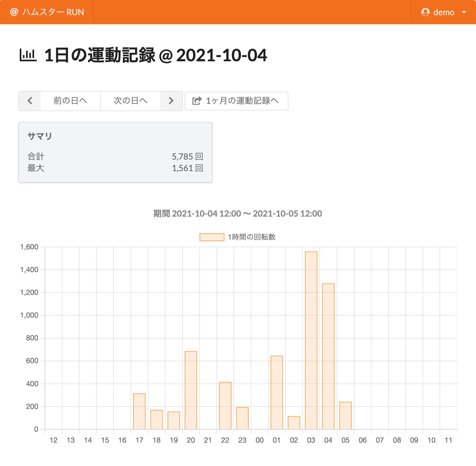Click the bar chart icon beside title
Image resolution: width=476 pixels, height=466 pixels.
click(28, 55)
